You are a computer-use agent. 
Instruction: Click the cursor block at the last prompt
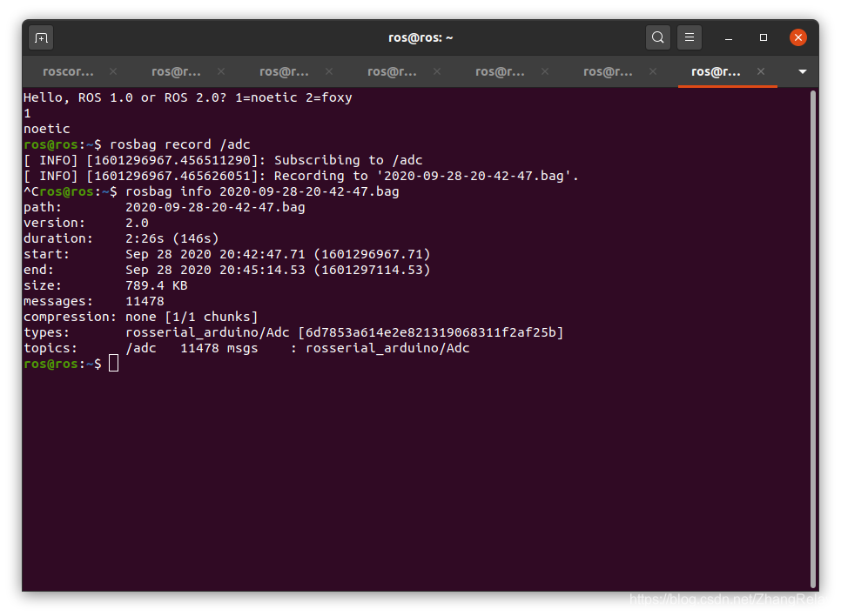114,364
